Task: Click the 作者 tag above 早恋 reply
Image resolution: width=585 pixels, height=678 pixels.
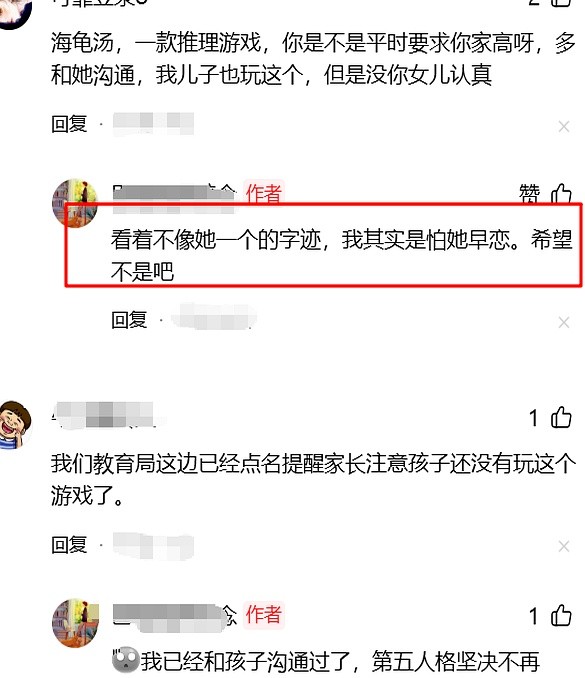Action: coord(263,193)
